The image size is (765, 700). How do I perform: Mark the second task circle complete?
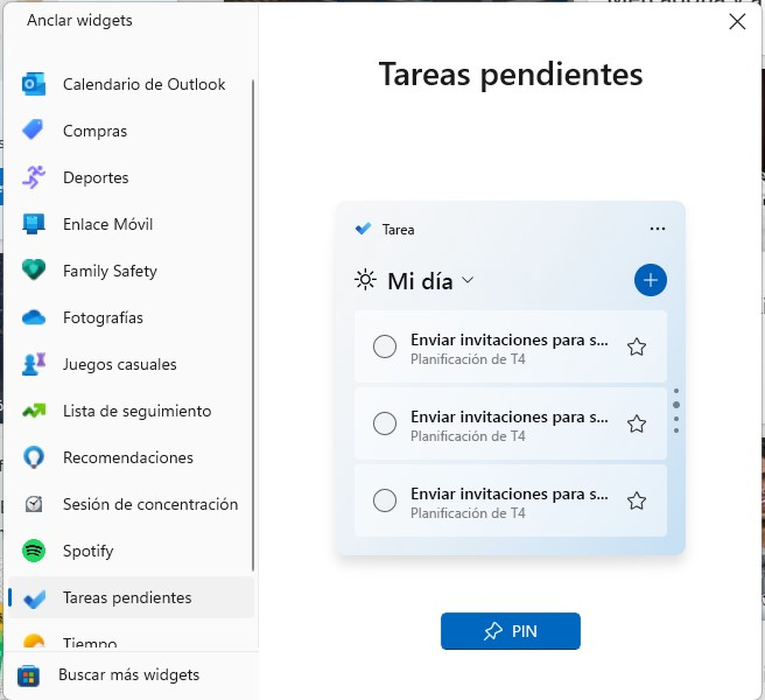click(384, 424)
